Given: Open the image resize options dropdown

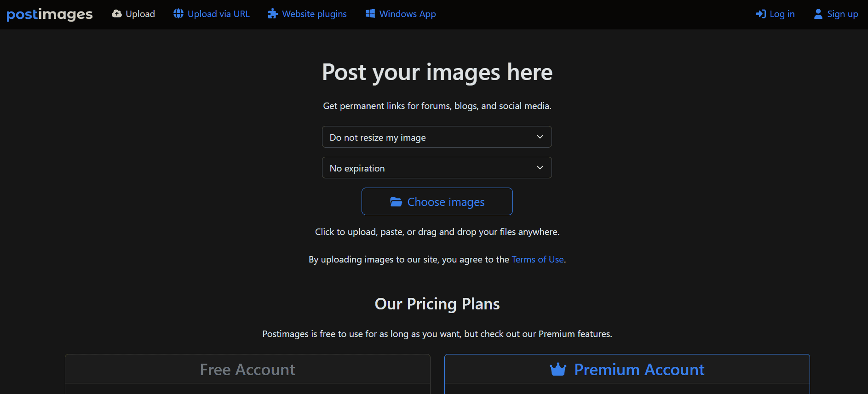Looking at the screenshot, I should tap(437, 137).
